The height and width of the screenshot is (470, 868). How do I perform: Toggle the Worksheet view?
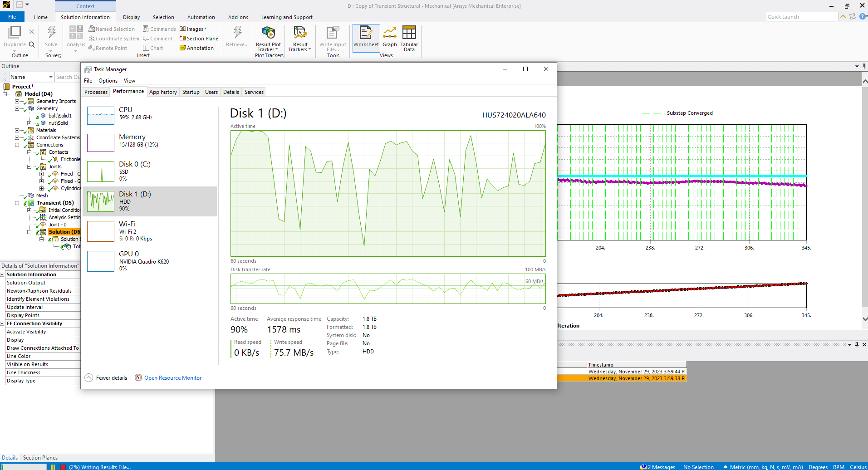click(366, 37)
